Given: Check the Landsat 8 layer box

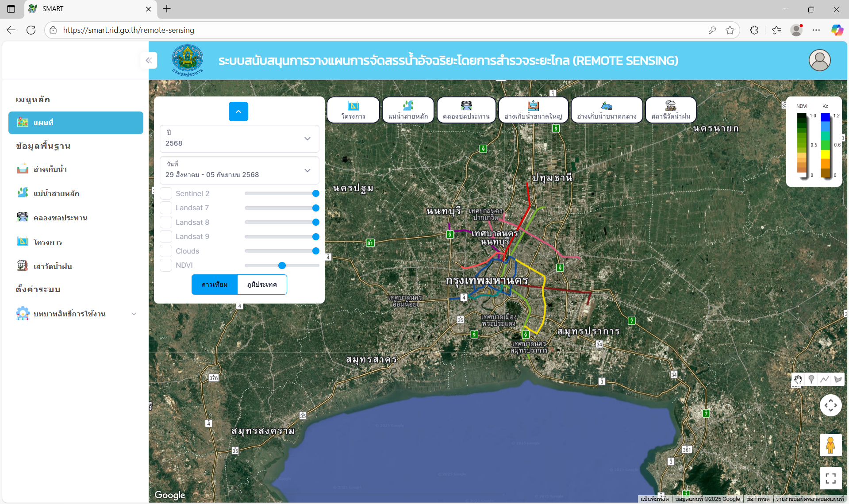Looking at the screenshot, I should pos(166,222).
